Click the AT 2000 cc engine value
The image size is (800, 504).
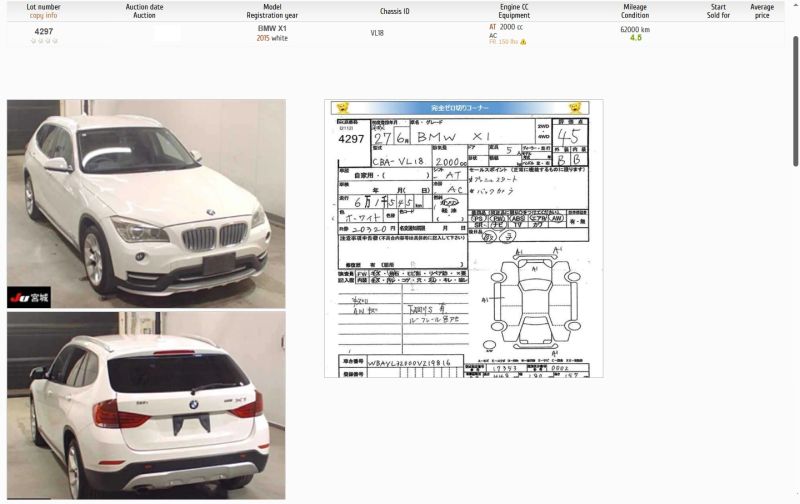tap(506, 27)
